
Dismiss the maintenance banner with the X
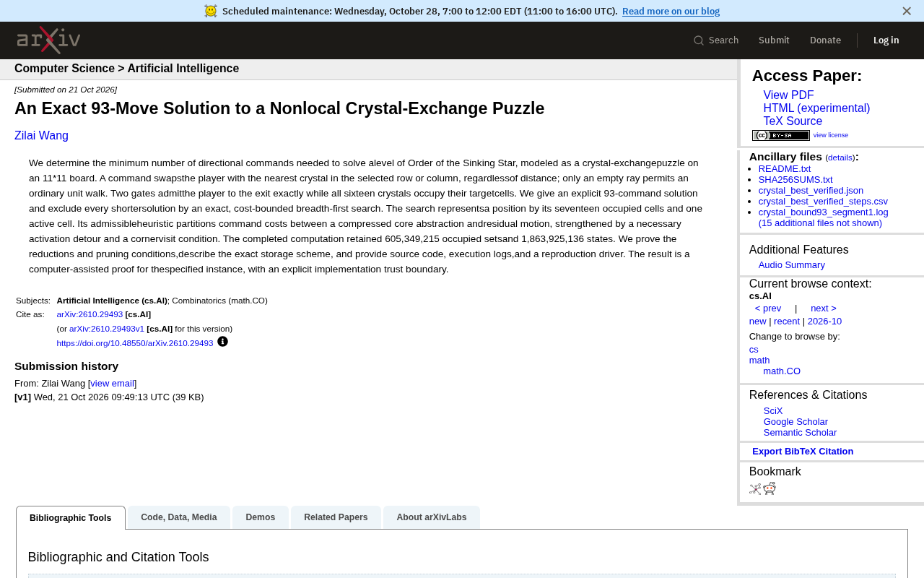pyautogui.click(x=907, y=11)
